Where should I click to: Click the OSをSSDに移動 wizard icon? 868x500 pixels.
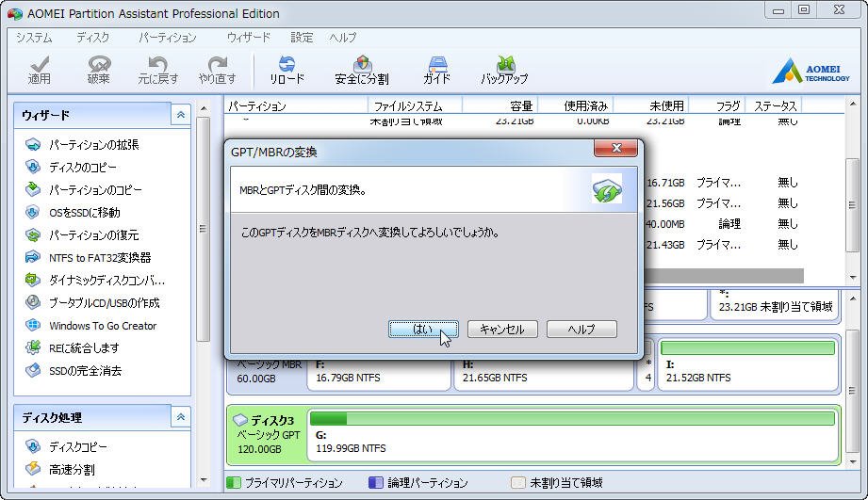[x=33, y=213]
